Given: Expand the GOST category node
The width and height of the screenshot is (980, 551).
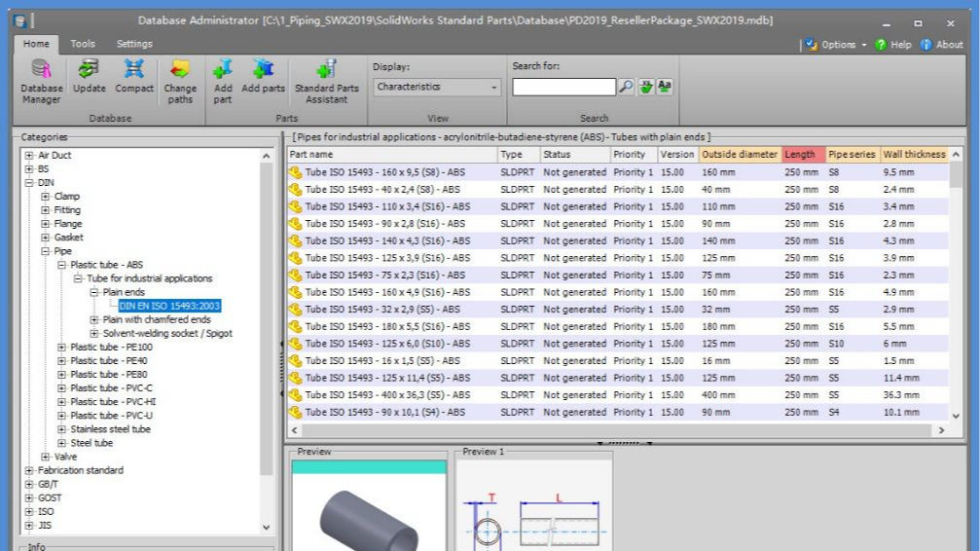Looking at the screenshot, I should click(29, 498).
